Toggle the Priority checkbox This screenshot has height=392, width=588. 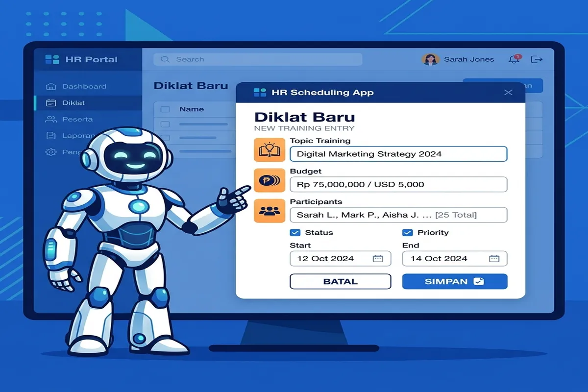pyautogui.click(x=407, y=233)
